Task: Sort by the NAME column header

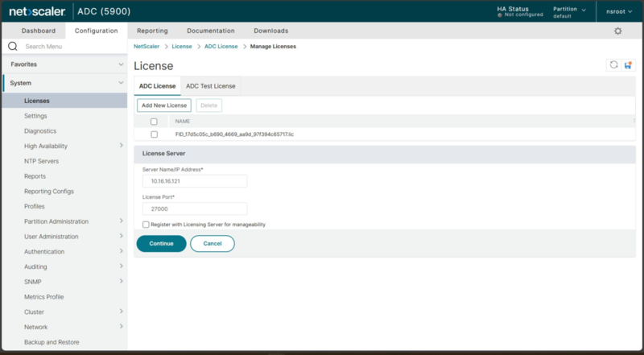Action: [183, 122]
